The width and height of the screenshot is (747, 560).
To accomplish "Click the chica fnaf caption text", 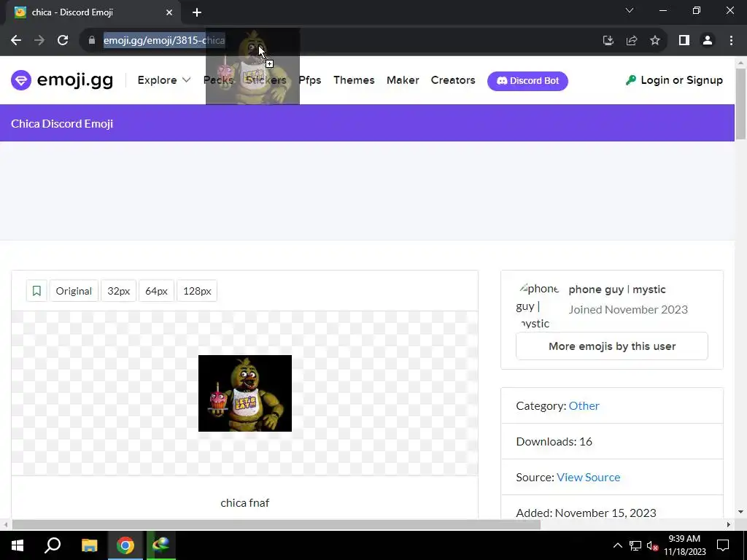I will (x=245, y=503).
